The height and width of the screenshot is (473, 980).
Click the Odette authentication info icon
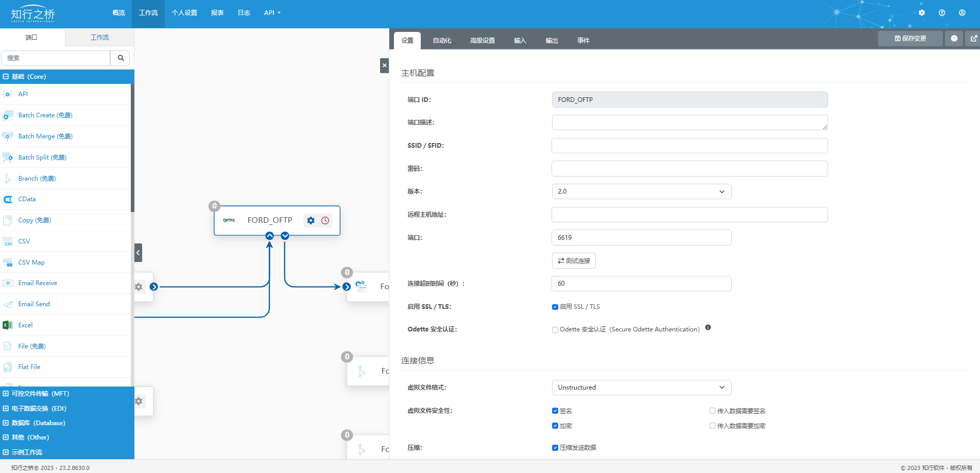tap(708, 327)
